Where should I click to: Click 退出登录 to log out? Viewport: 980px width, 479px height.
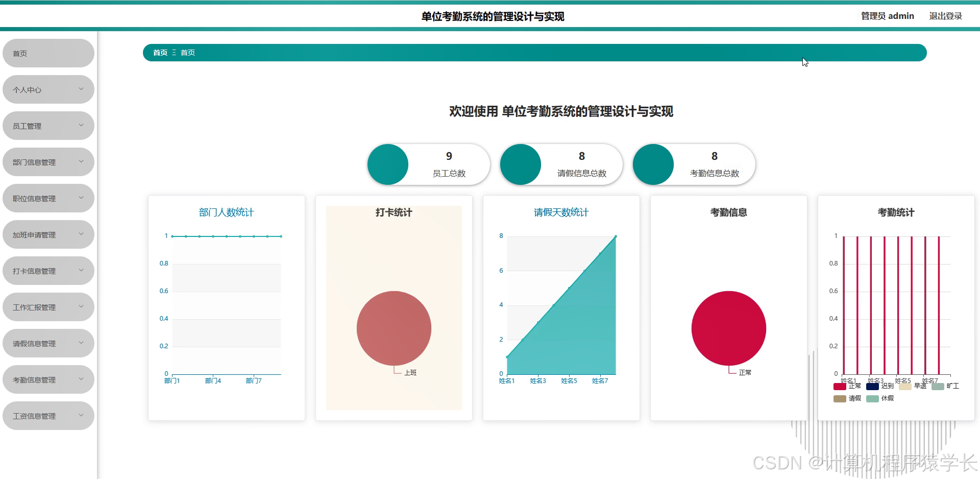point(946,16)
